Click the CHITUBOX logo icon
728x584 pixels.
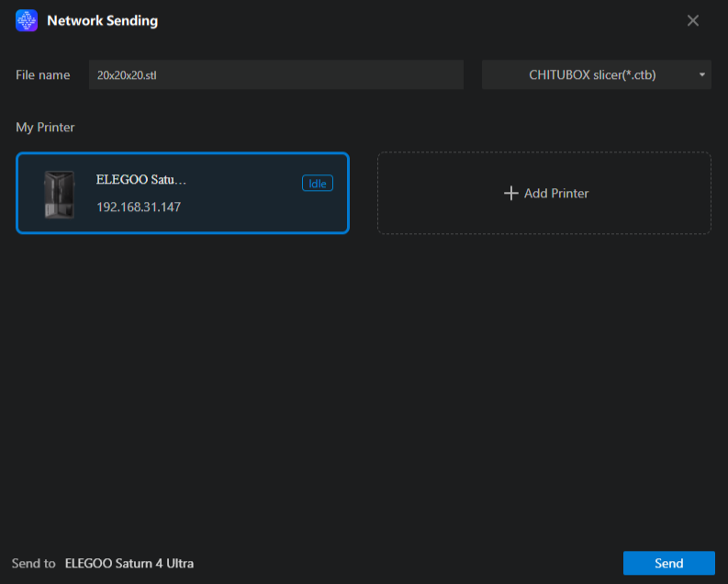tap(27, 20)
